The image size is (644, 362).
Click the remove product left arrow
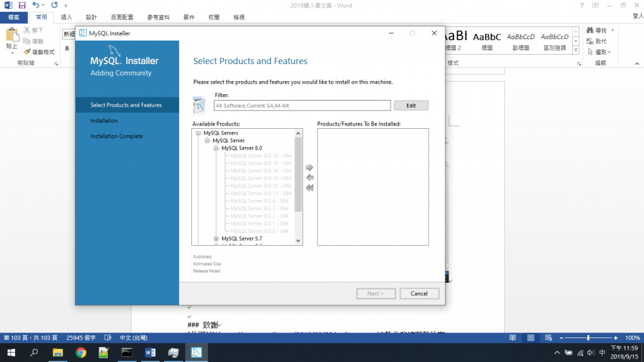pos(309,178)
